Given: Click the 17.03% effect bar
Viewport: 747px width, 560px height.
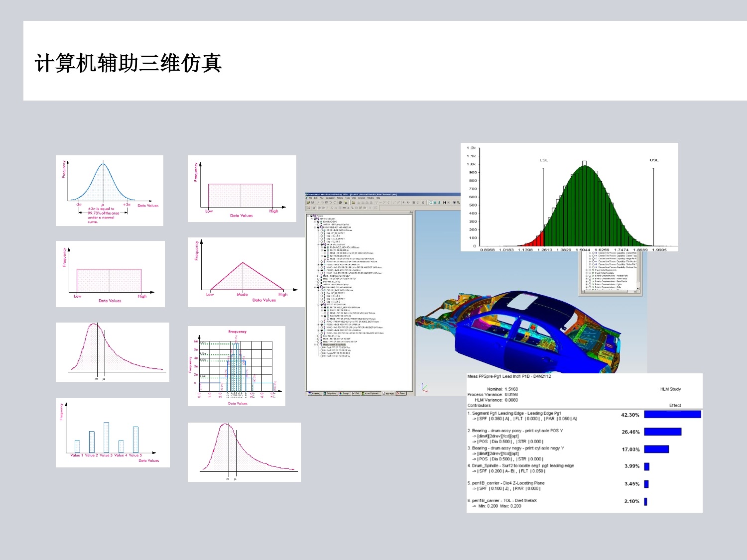Looking at the screenshot, I should point(656,449).
